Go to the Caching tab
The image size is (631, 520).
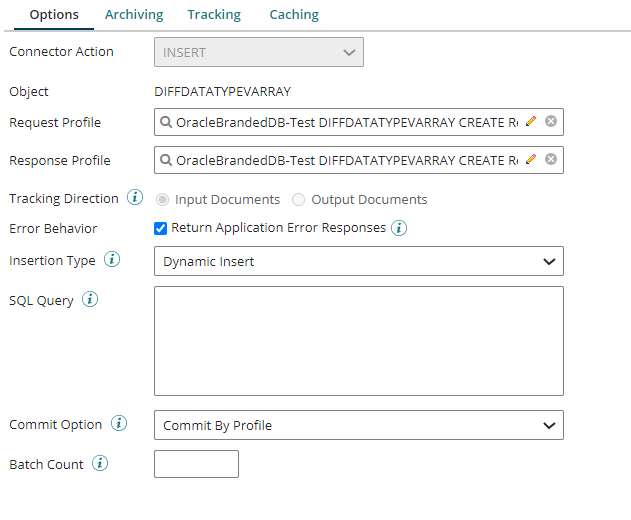[294, 15]
